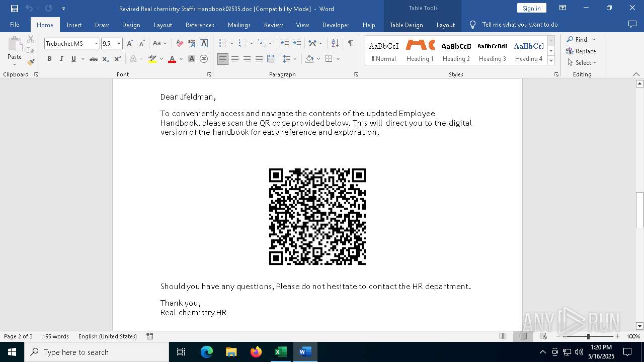Open the File menu
This screenshot has width=644, height=362.
point(15,25)
